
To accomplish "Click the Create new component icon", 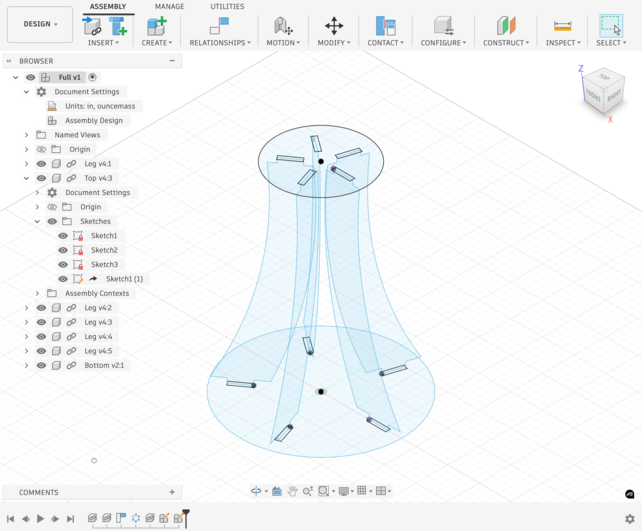I will [157, 26].
